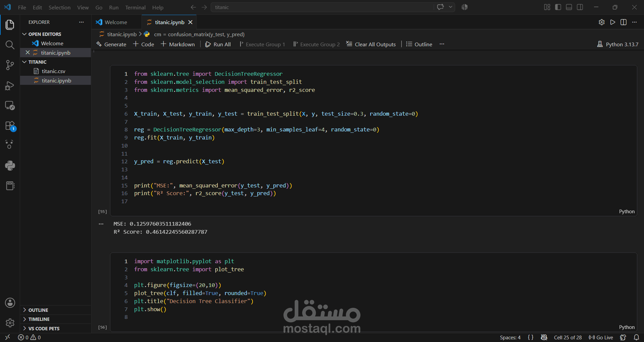Open editor More Actions ellipsis
This screenshot has height=342, width=644.
[634, 22]
